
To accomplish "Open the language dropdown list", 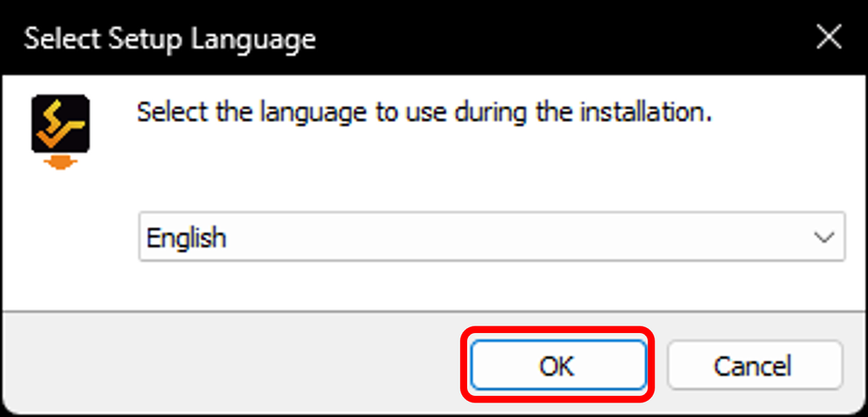I will [492, 237].
